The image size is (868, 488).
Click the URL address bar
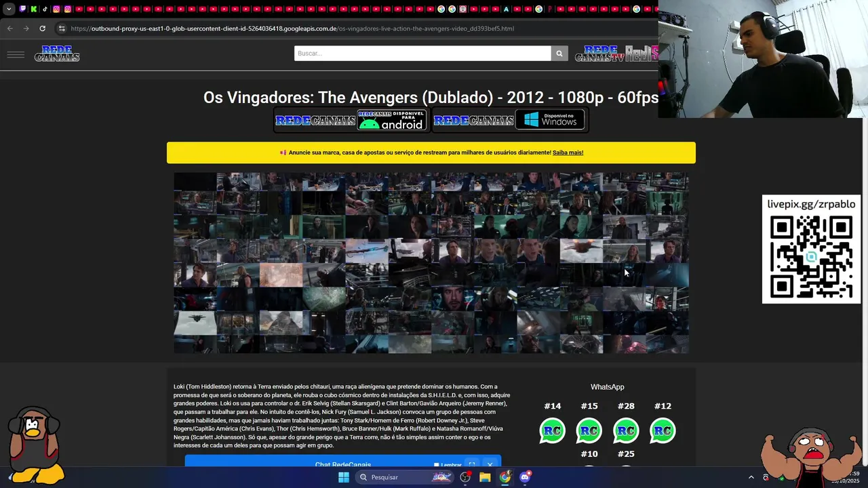point(356,28)
